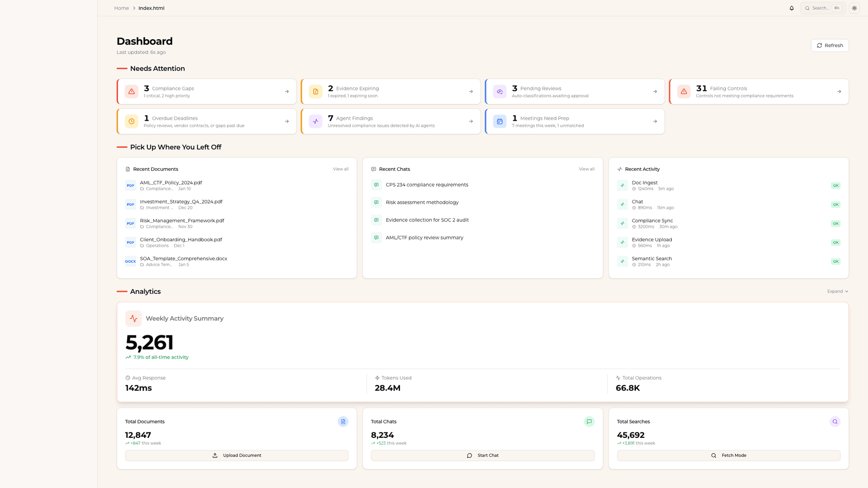This screenshot has height=488, width=868.
Task: Click the OK status badge for Doc Ingest
Action: 835,185
